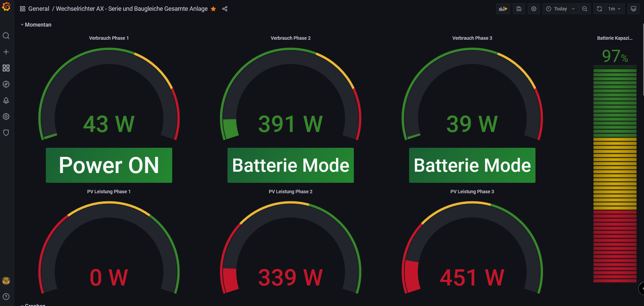This screenshot has height=306, width=644.
Task: Click the refresh dashboard button
Action: coord(600,9)
